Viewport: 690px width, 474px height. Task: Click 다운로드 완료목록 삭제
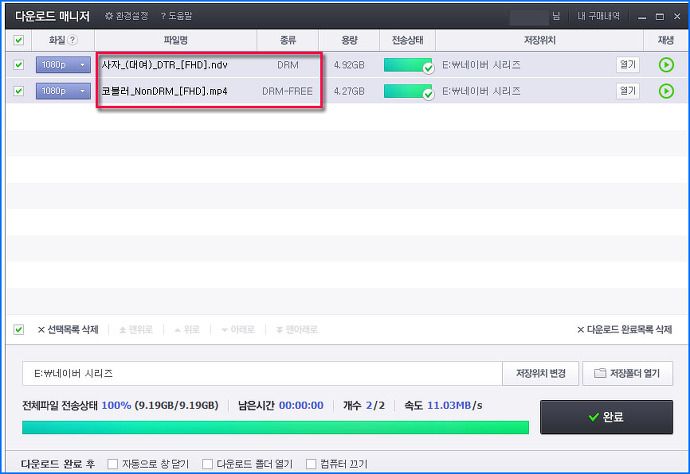[x=624, y=329]
